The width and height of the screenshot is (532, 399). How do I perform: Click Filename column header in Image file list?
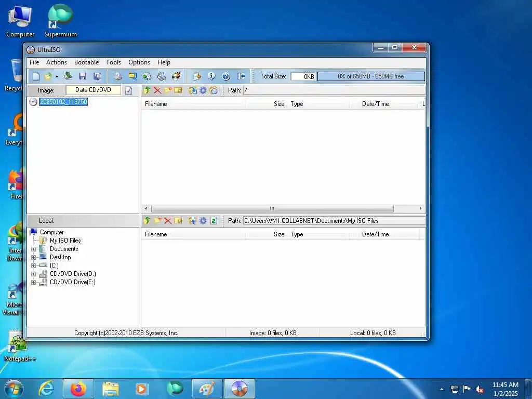click(193, 104)
